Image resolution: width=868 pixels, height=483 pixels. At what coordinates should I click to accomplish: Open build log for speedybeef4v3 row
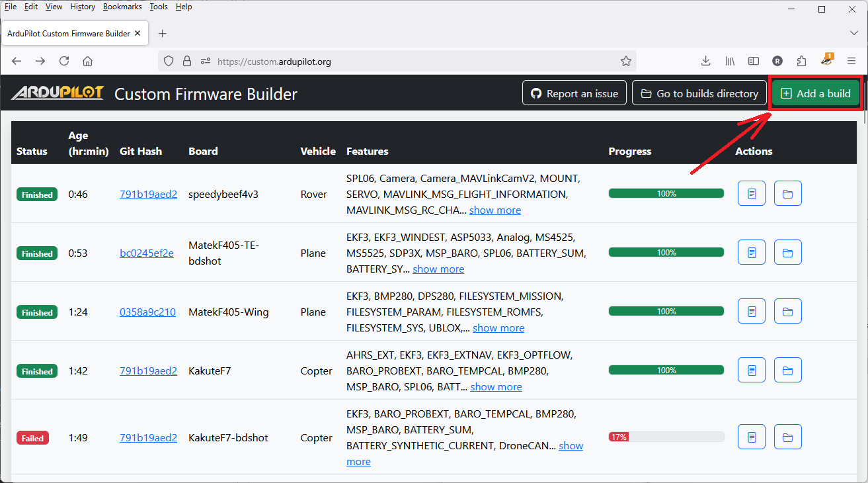coord(751,194)
